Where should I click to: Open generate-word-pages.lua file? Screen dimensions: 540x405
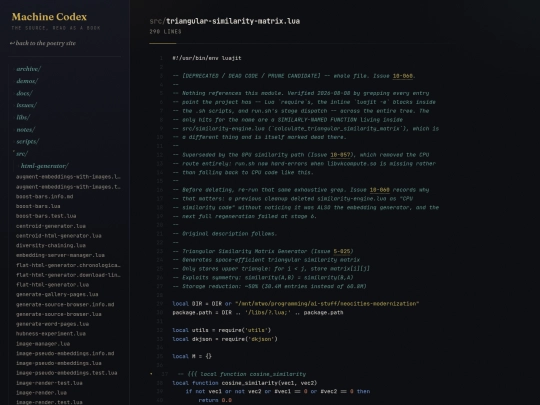52,324
